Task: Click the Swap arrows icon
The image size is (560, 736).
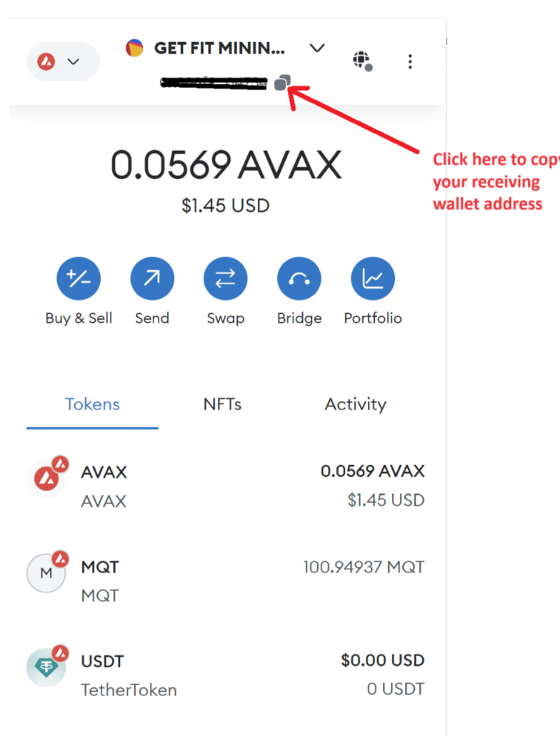Action: pos(226,279)
